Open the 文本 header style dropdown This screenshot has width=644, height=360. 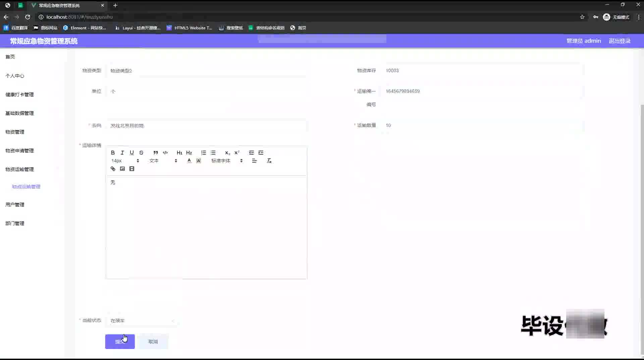pyautogui.click(x=163, y=161)
